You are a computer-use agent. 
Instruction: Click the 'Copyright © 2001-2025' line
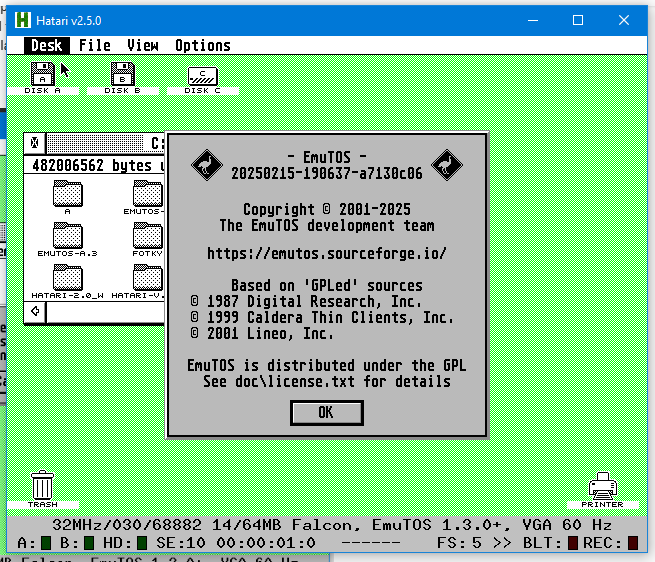tap(327, 209)
